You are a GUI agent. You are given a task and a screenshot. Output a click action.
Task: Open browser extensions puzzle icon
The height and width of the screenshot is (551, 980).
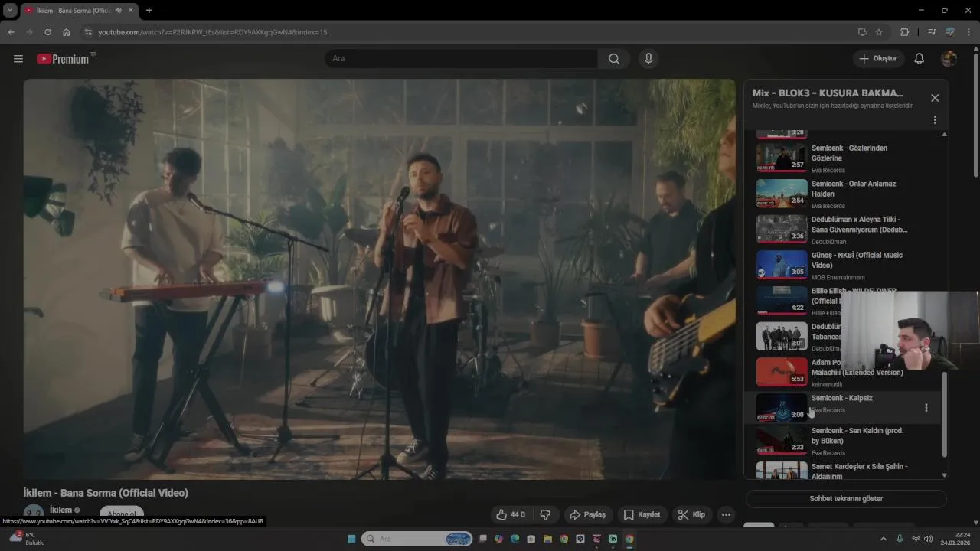point(904,32)
